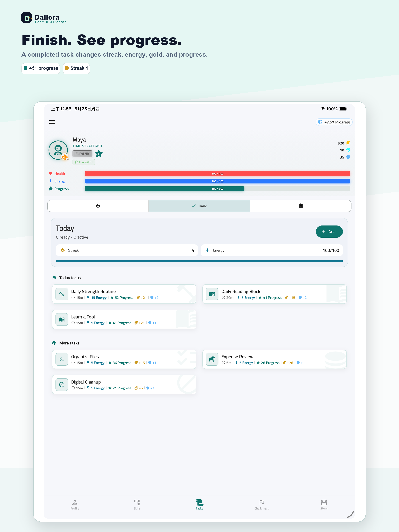Click the TIME STRATEGIST class label
The width and height of the screenshot is (399, 532).
point(87,146)
